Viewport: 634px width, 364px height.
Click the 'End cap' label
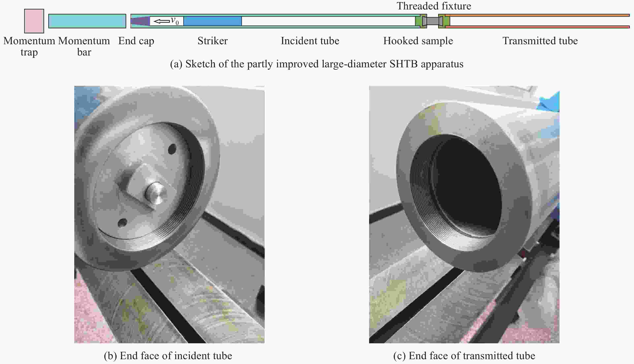136,41
